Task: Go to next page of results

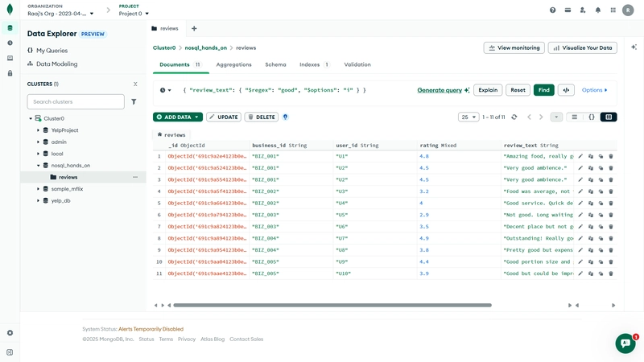Action: [541, 117]
